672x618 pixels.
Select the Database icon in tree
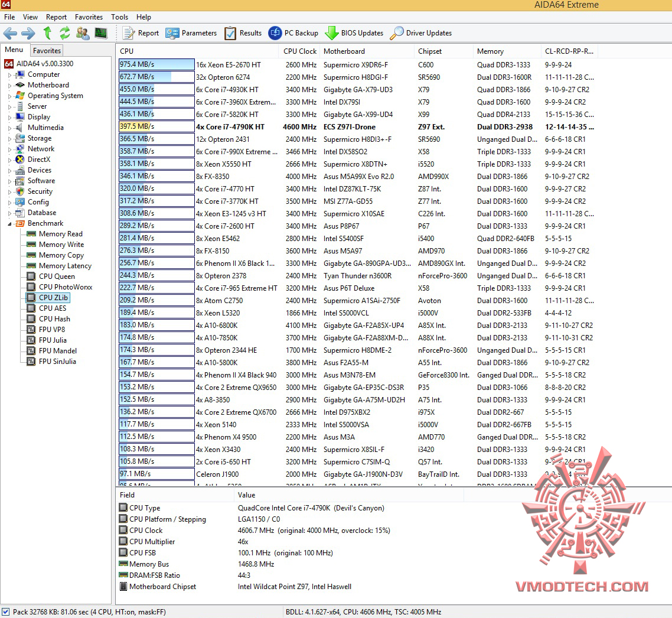coord(19,213)
